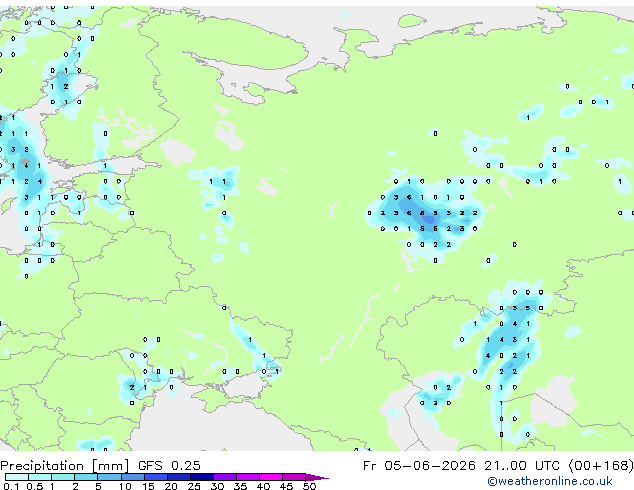The width and height of the screenshot is (634, 490).
Task: Click the 'GFS 0.25' model label
Action: (x=169, y=465)
